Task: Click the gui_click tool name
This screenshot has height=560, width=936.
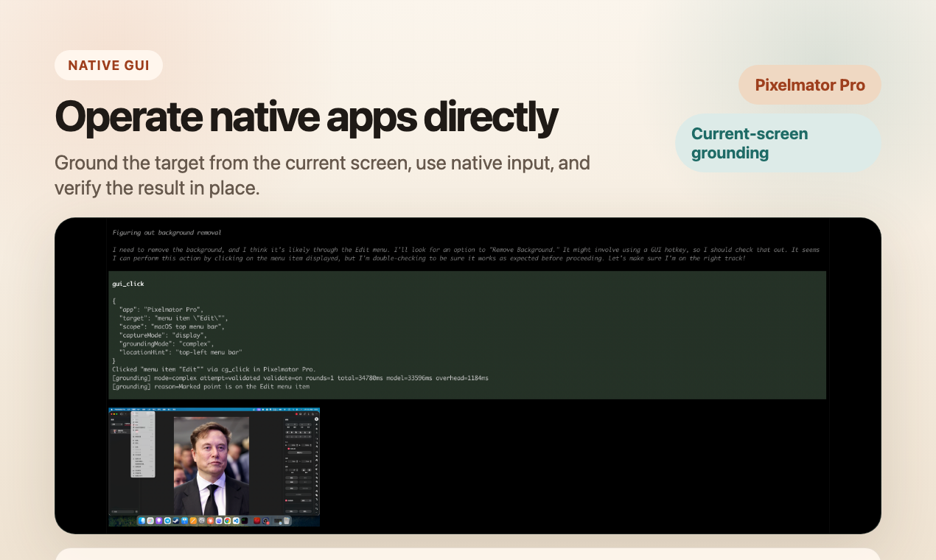Action: click(128, 284)
